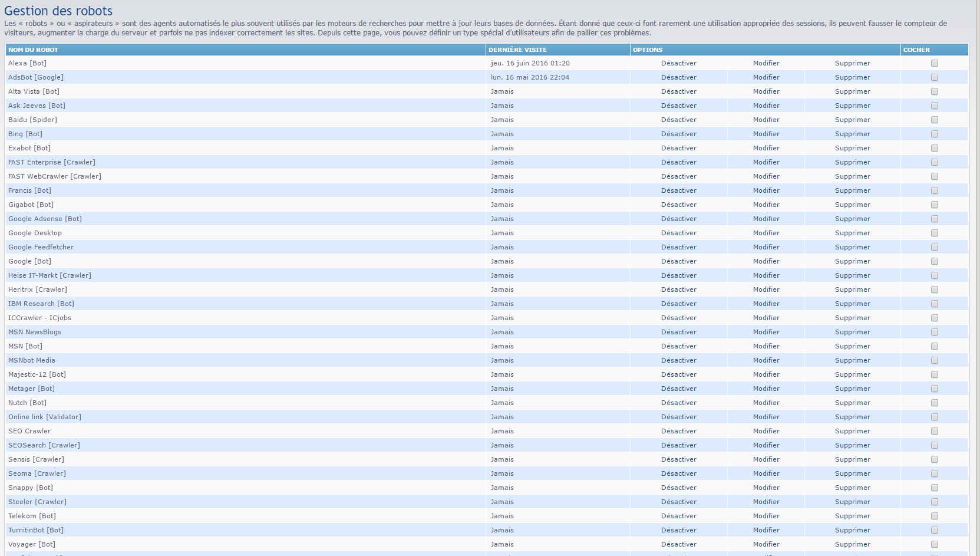
Task: Modify the MSN [Bot] robot
Action: pos(766,346)
